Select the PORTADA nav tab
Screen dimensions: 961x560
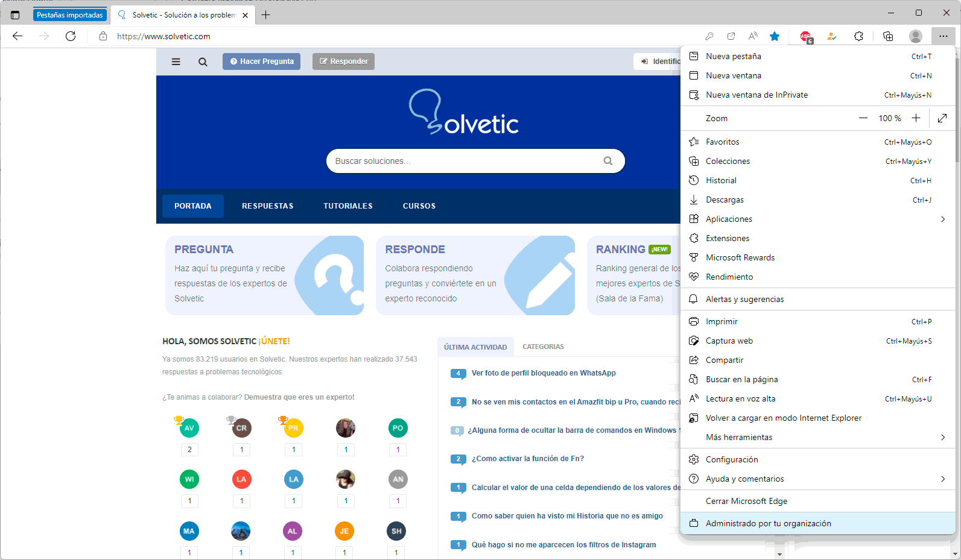tap(193, 206)
